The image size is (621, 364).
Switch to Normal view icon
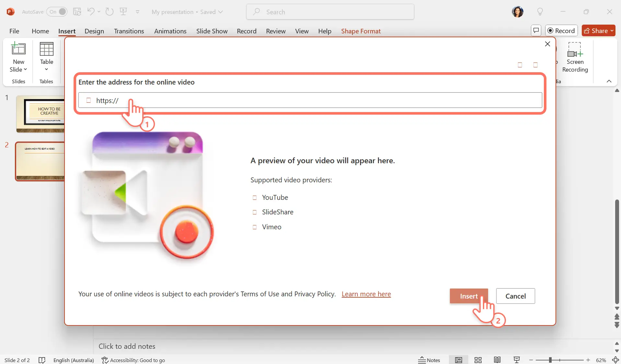[x=458, y=360]
